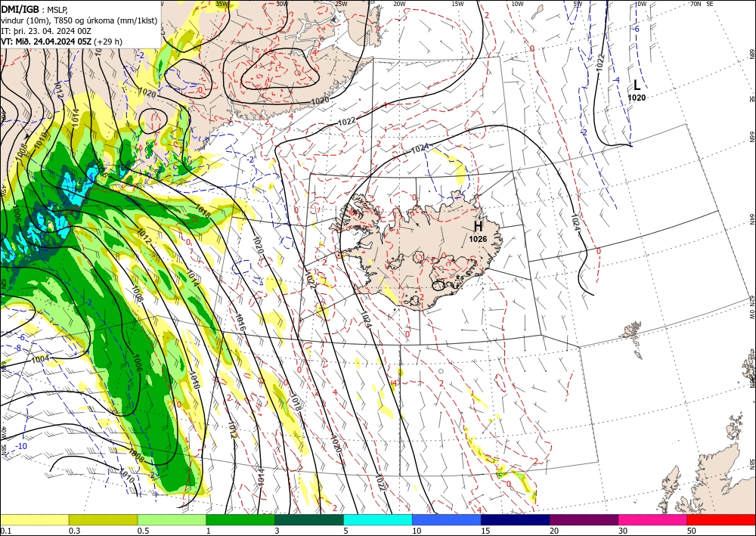Click the 1004 isobar label
This screenshot has width=756, height=536.
pos(40,359)
